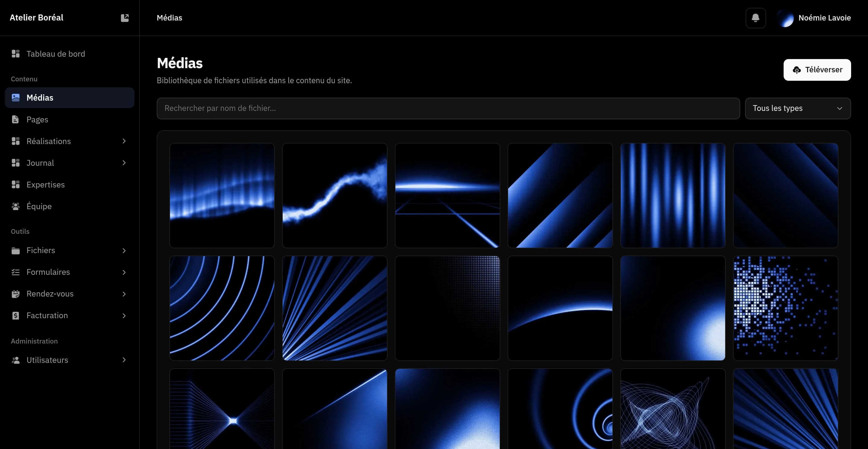Click the Médias breadcrumb in top bar
The height and width of the screenshot is (449, 868).
click(169, 18)
